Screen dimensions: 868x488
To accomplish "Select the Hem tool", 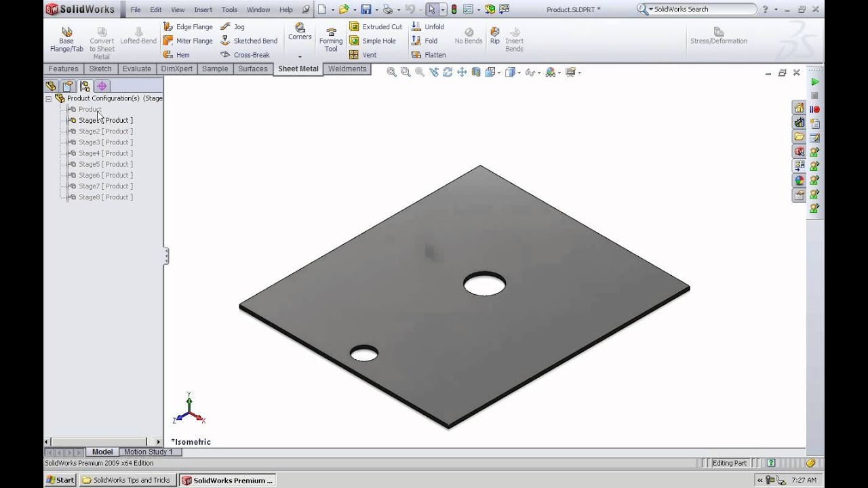I will [177, 55].
